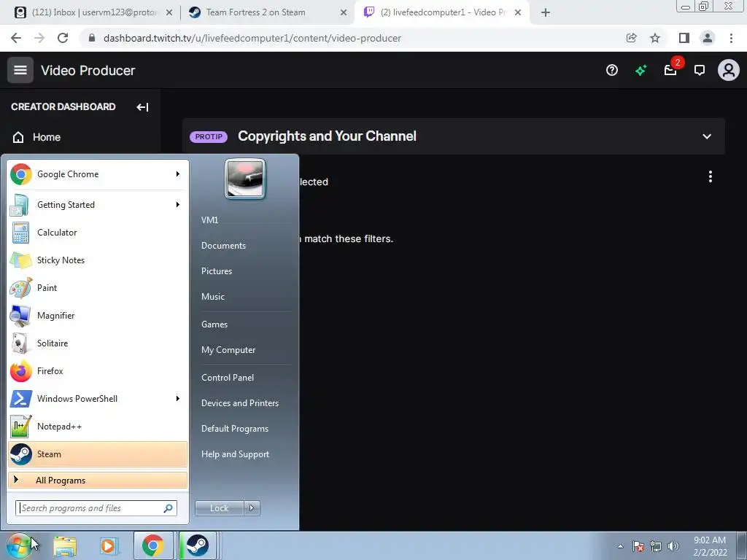Expand Google Chrome jump list arrow
This screenshot has width=747, height=560.
point(178,174)
